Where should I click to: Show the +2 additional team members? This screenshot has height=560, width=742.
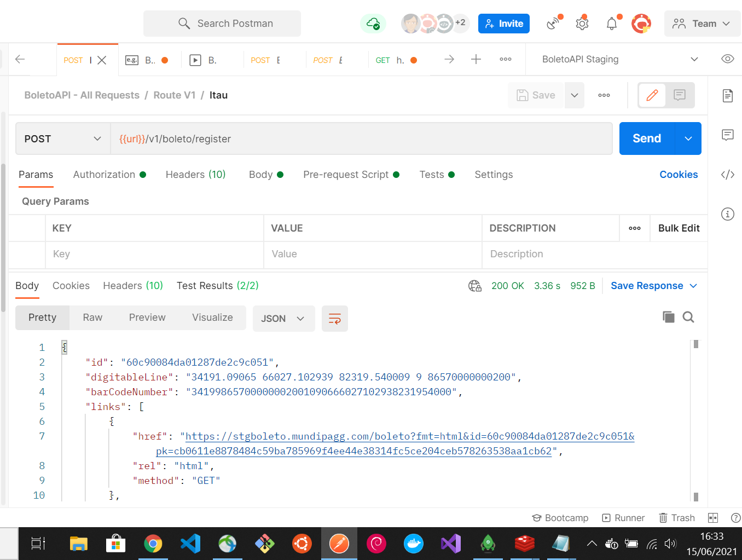coord(460,23)
